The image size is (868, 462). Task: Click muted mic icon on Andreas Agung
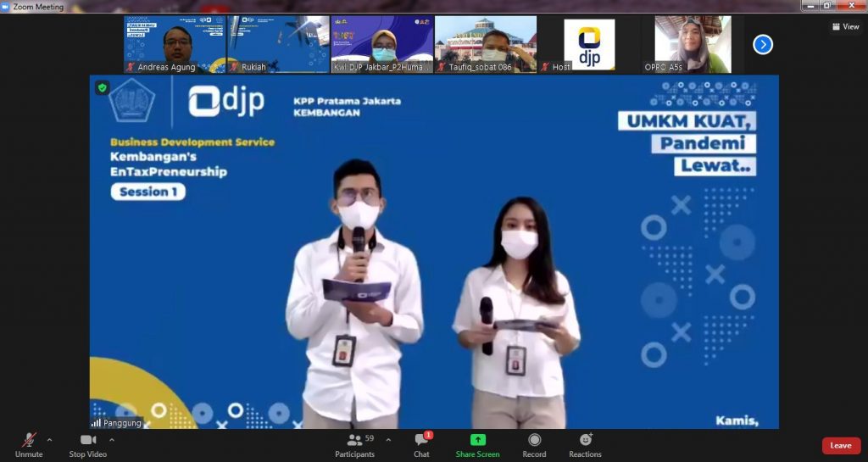point(131,67)
